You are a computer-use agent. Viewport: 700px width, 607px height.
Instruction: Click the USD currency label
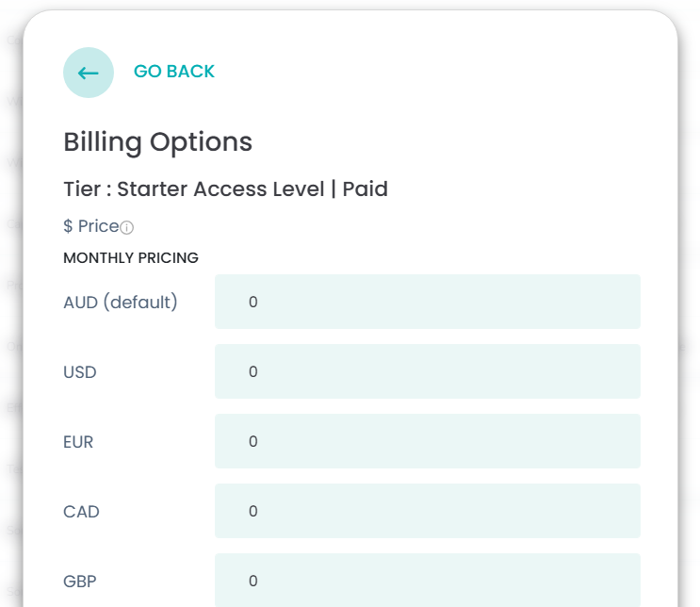pos(80,372)
